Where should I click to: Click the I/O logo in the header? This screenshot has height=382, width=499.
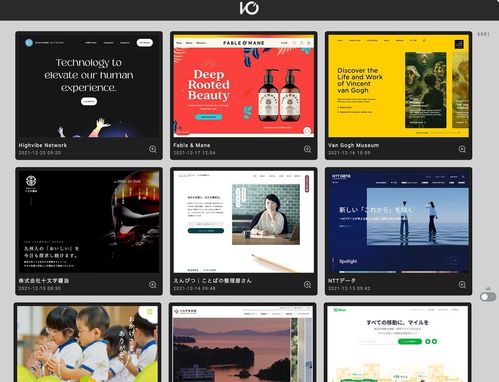[249, 8]
